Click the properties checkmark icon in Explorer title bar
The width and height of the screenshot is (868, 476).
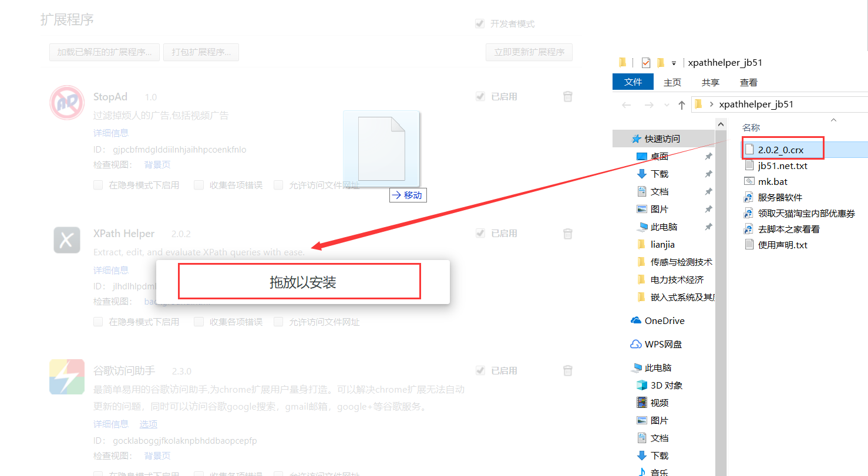tap(646, 63)
